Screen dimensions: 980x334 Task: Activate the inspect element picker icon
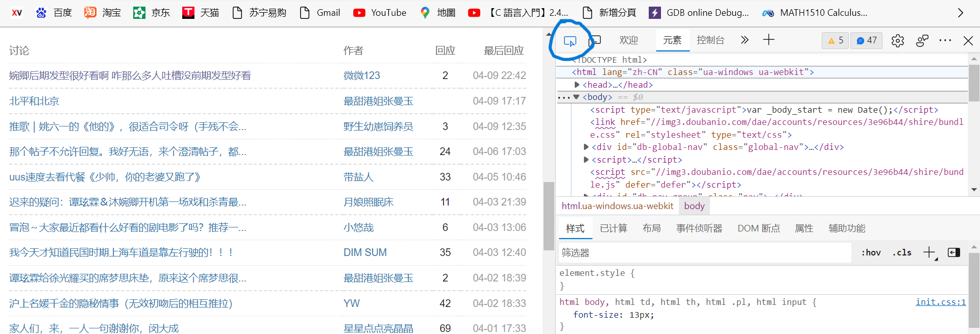coord(570,41)
